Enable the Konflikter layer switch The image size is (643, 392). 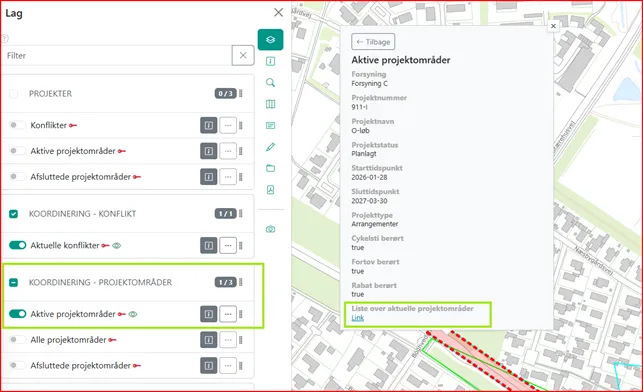17,125
